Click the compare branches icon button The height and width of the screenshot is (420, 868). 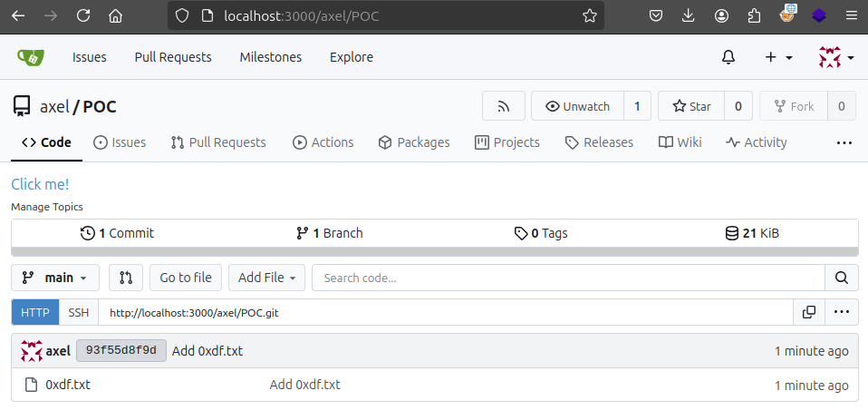tap(126, 278)
